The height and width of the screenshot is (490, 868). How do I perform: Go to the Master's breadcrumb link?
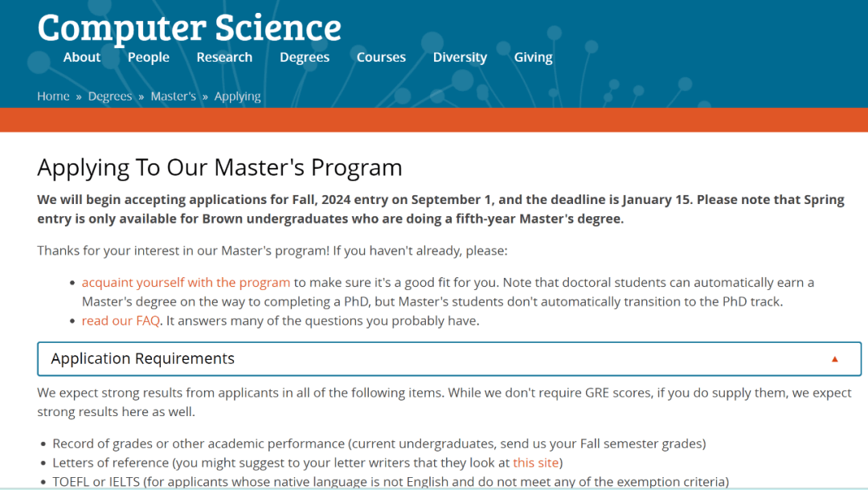point(174,96)
